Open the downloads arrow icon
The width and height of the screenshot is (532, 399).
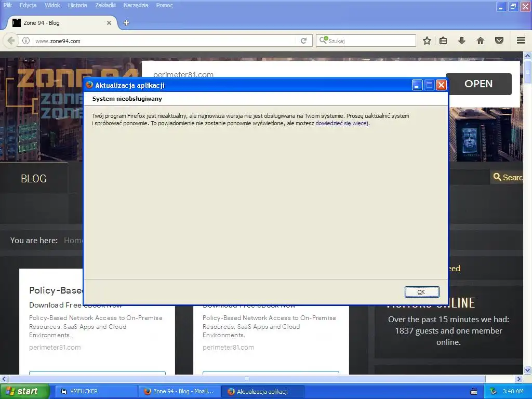(x=462, y=41)
